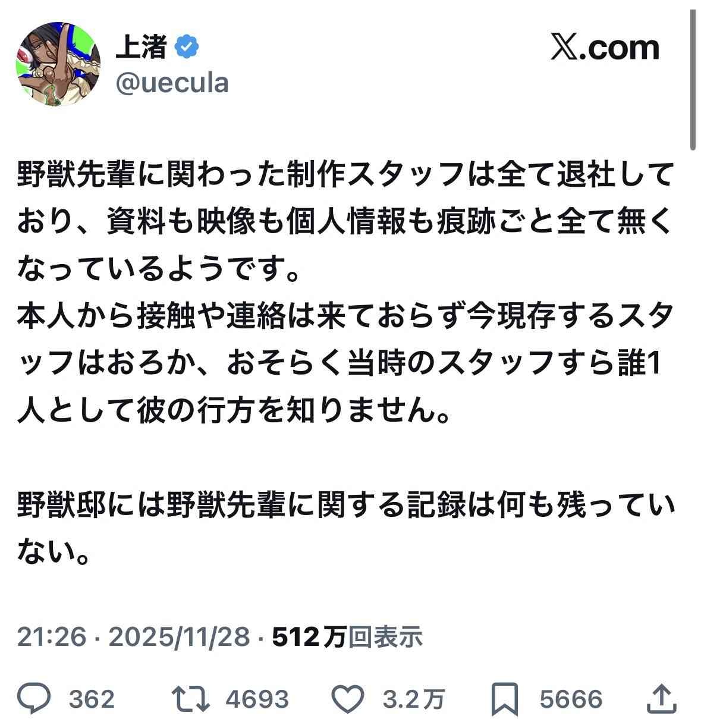Viewport: 701px width, 728px height.
Task: Open the 512万回表示 view count
Action: [347, 637]
